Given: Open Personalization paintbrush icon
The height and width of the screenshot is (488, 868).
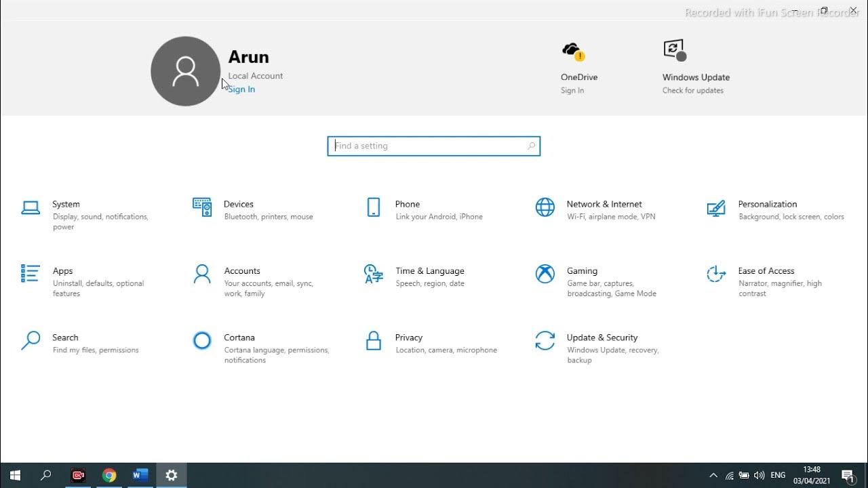Looking at the screenshot, I should pos(716,207).
